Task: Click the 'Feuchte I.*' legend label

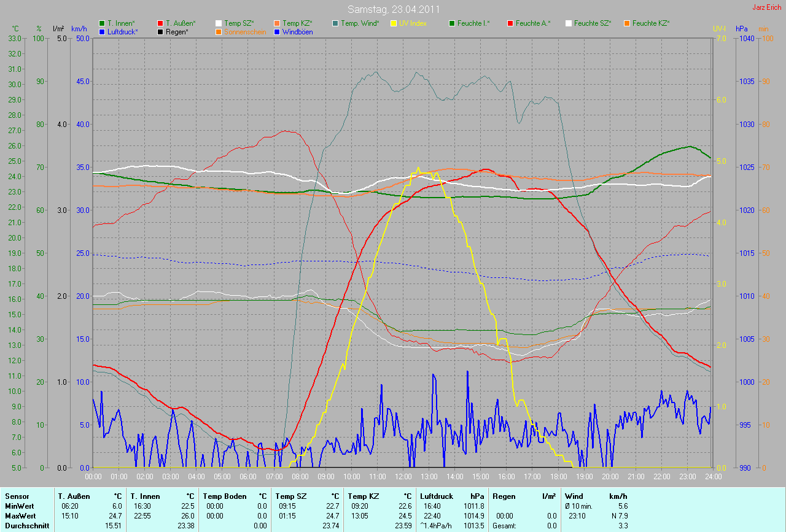Action: pos(473,23)
